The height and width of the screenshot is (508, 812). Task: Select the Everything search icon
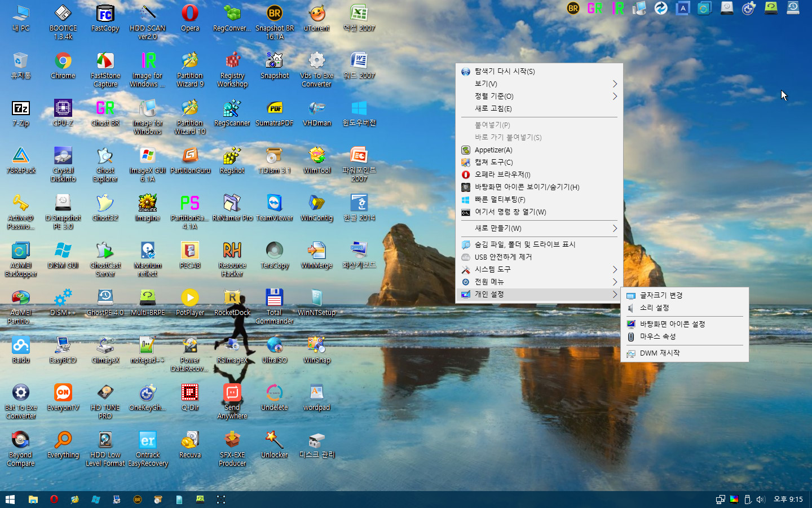click(63, 445)
